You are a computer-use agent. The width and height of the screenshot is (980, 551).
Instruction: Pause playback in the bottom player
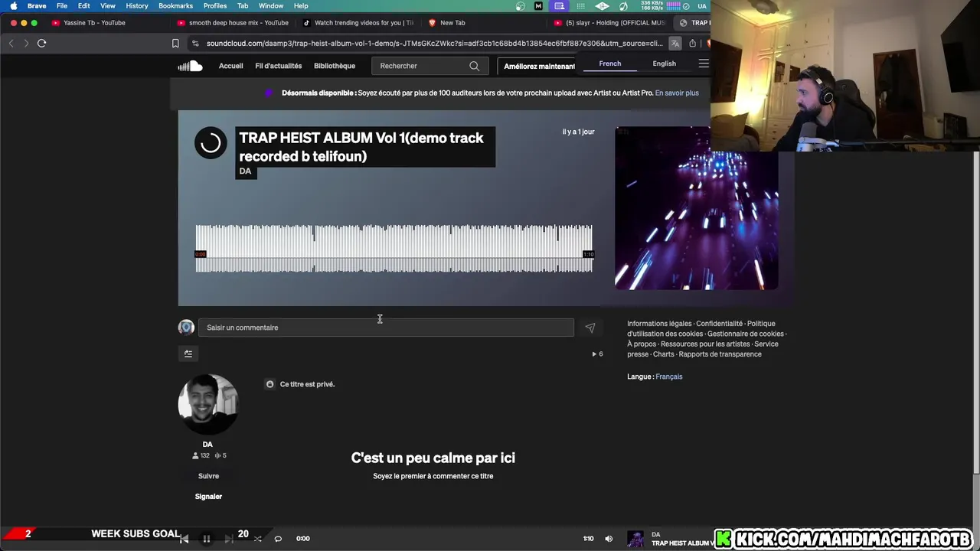pos(206,539)
